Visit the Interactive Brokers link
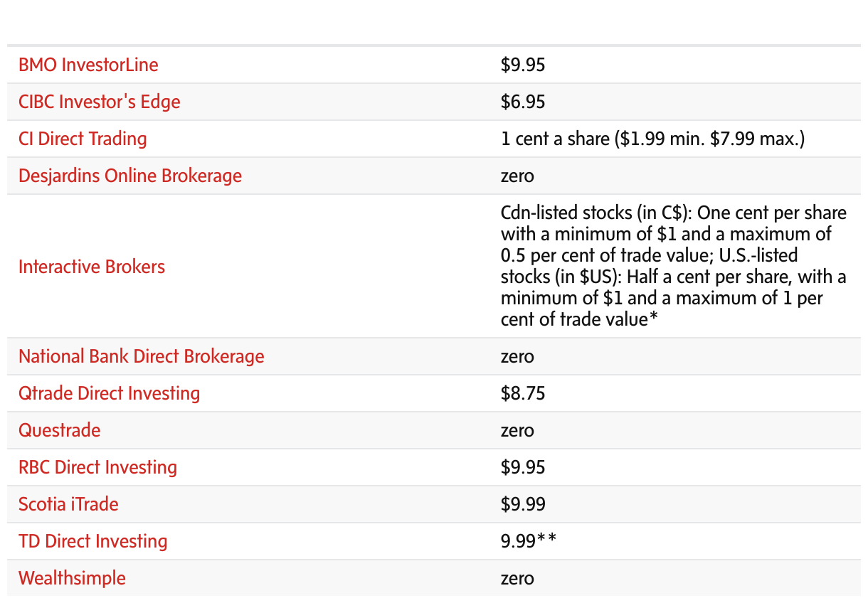868x603 pixels. pyautogui.click(x=92, y=267)
